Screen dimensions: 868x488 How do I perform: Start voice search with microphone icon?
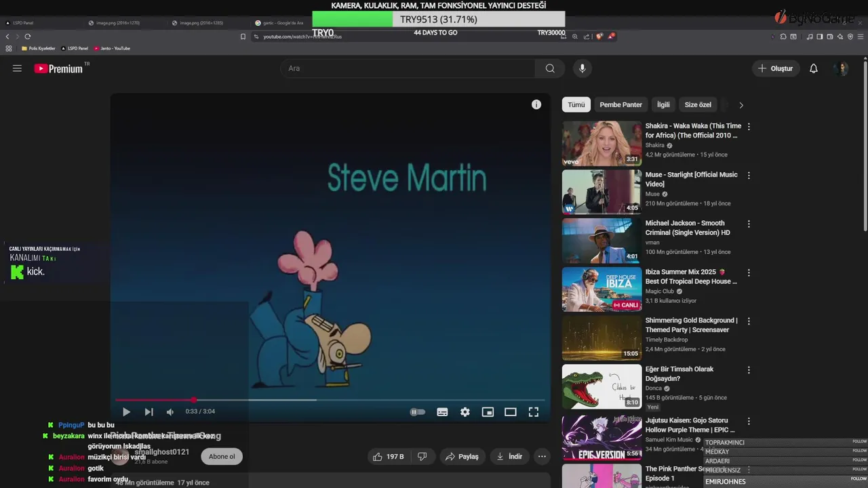tap(582, 68)
